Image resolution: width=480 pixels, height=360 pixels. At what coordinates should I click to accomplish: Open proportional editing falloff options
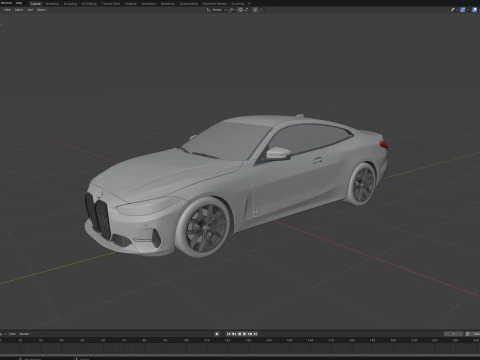pos(261,10)
